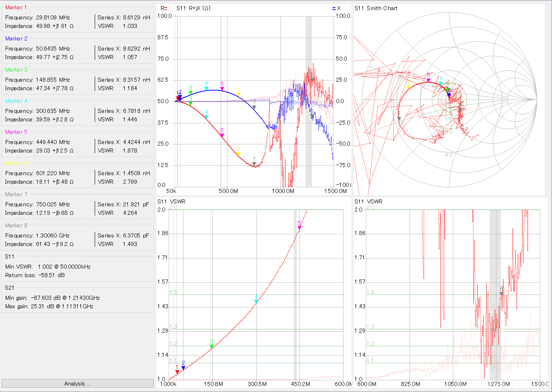Click the S21 Min gain readout

click(52, 298)
